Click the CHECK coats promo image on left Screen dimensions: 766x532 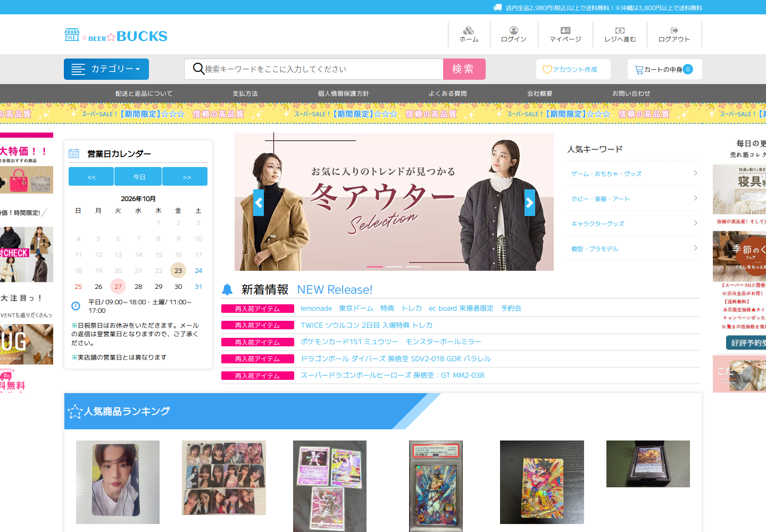[x=27, y=254]
